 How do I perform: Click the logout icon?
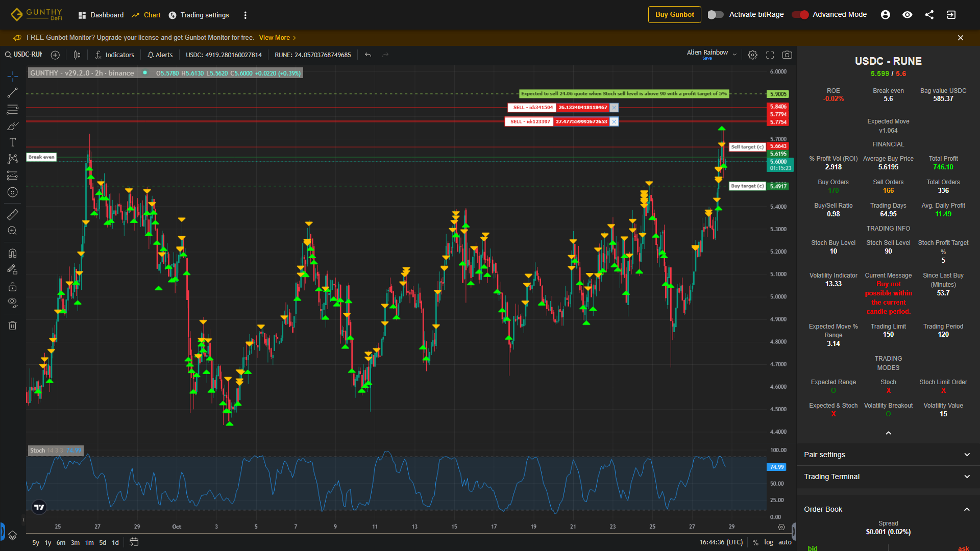[951, 15]
